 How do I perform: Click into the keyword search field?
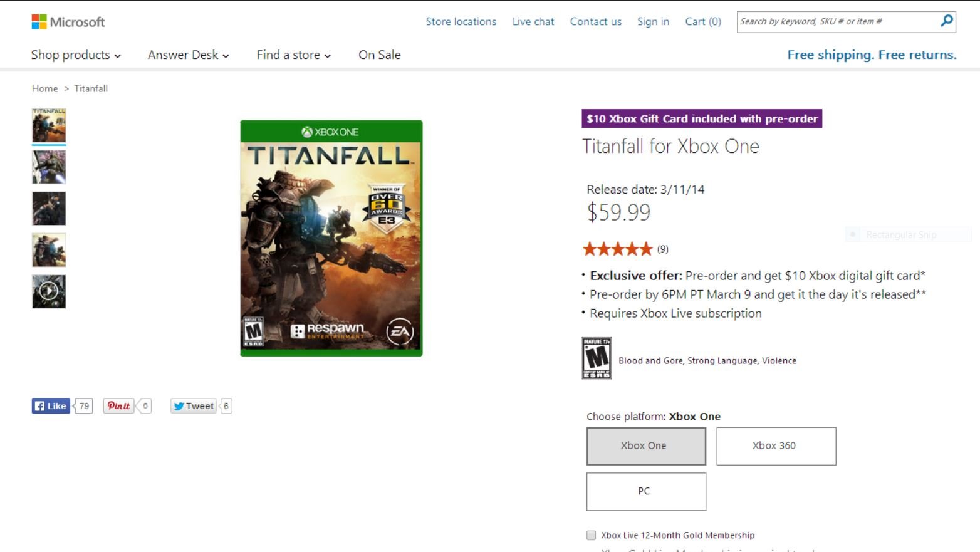coord(837,22)
